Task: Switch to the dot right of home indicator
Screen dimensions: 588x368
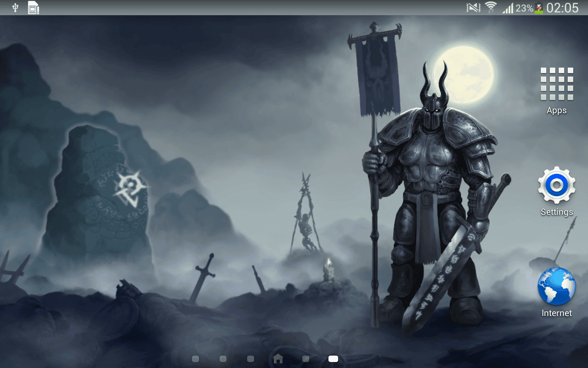Action: point(305,359)
